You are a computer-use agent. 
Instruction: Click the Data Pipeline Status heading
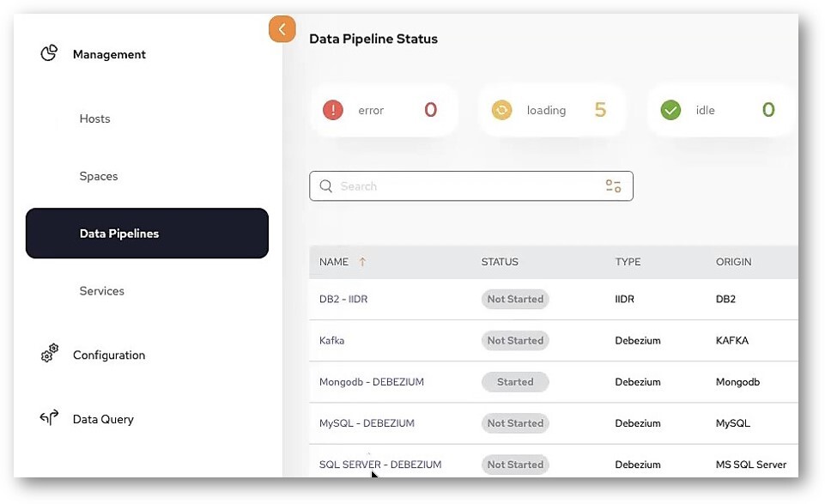tap(373, 39)
